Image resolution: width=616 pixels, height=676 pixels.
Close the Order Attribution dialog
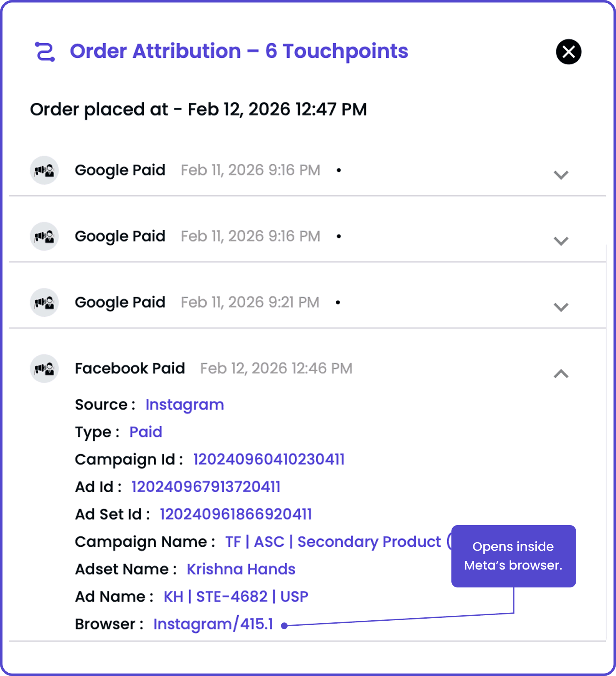pos(568,52)
